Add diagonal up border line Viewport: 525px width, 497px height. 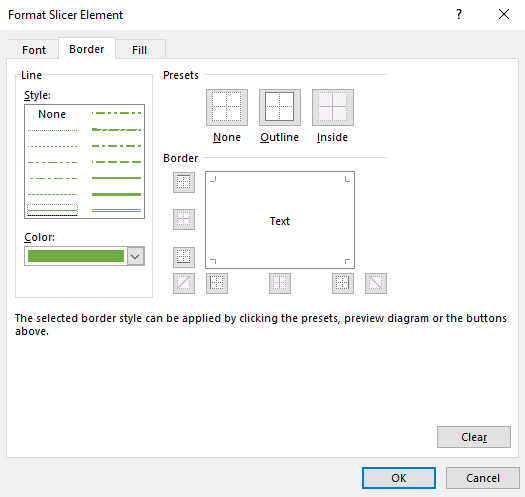tap(184, 283)
